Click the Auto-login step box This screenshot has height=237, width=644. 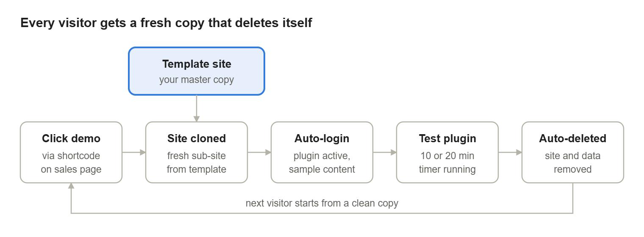[322, 152]
